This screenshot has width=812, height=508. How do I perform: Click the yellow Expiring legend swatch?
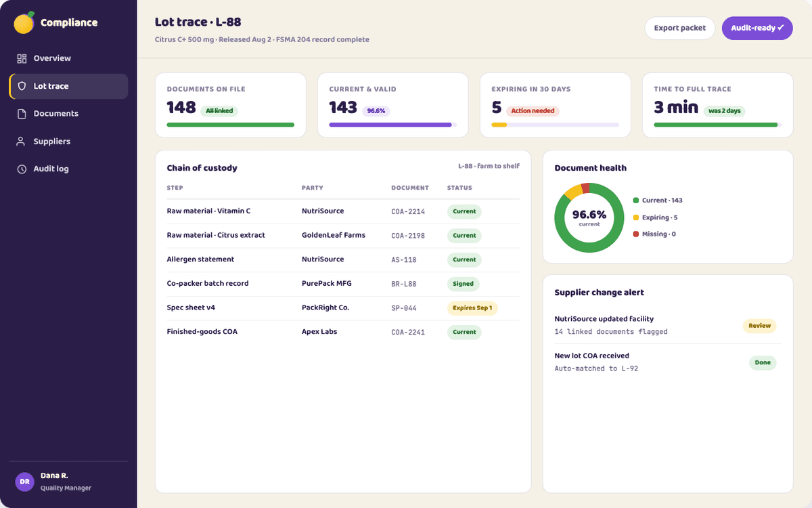click(636, 217)
